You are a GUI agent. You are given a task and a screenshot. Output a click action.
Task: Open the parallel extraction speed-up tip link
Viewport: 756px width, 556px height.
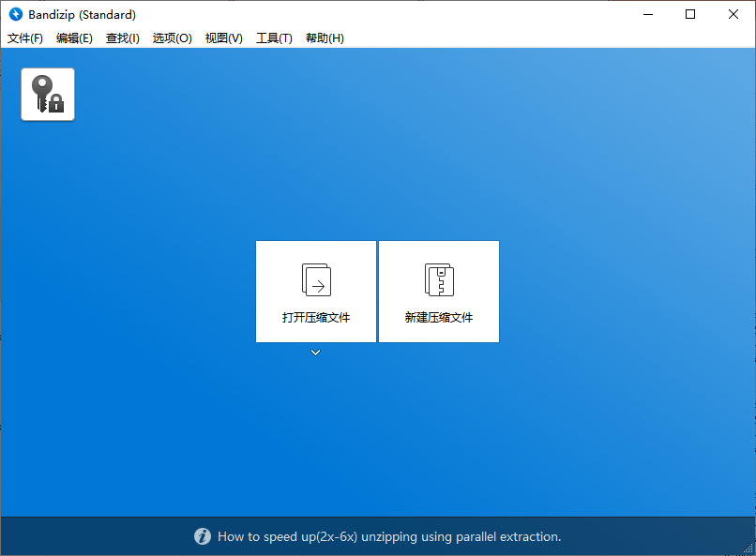click(388, 536)
